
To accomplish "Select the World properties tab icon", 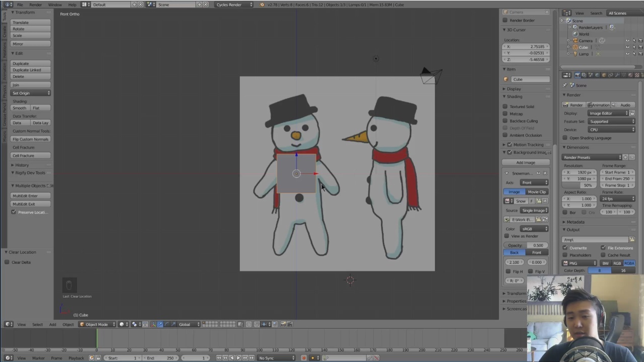I will pyautogui.click(x=597, y=75).
